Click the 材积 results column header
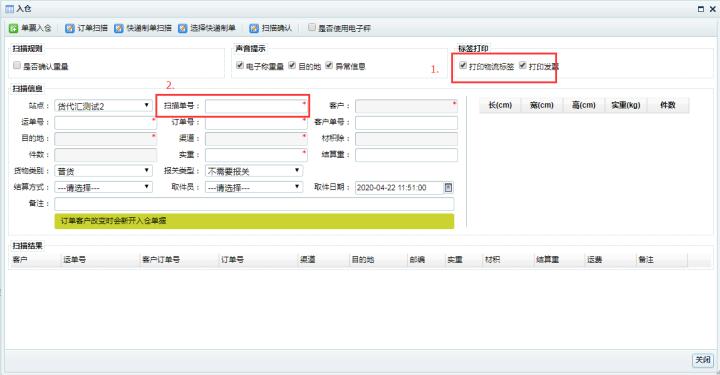Image resolution: width=720 pixels, height=375 pixels. click(508, 260)
